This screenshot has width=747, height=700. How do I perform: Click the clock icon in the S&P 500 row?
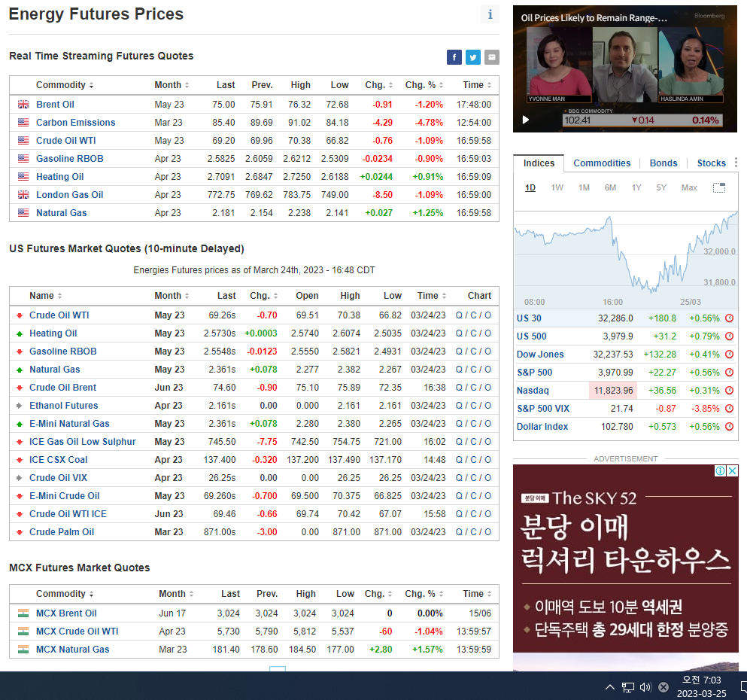(730, 373)
